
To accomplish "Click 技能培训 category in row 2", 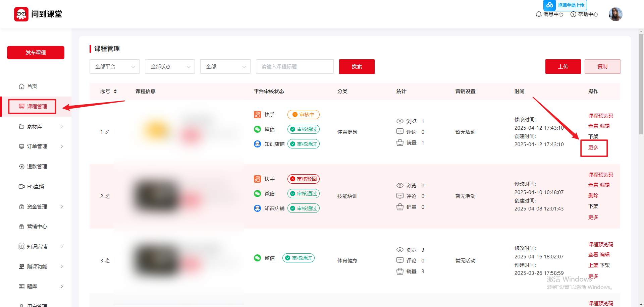I will [347, 196].
